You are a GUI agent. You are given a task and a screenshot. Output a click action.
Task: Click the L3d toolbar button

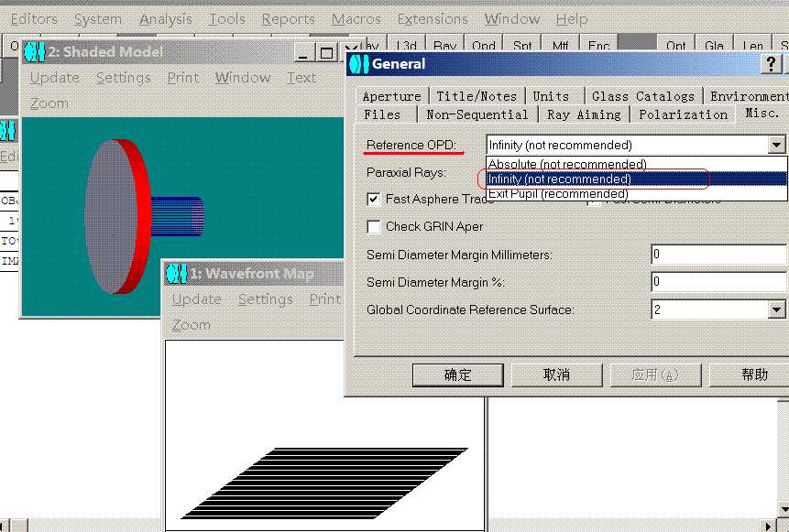[x=406, y=44]
